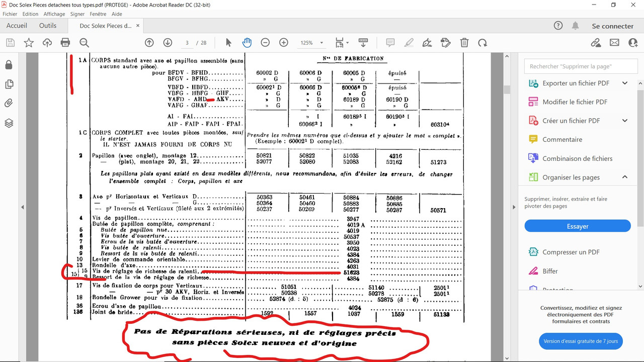
Task: Open the layers panel in the left sidebar
Action: [9, 123]
